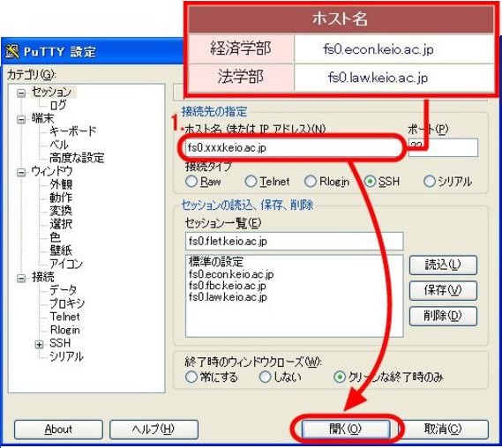The height and width of the screenshot is (448, 502).
Task: Collapse the ウィンドウ category node
Action: (x=21, y=173)
